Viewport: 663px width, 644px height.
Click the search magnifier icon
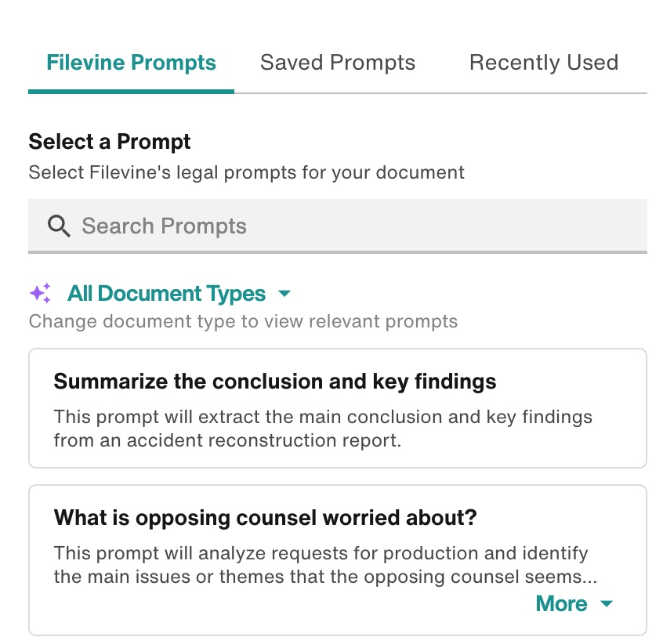pos(59,226)
